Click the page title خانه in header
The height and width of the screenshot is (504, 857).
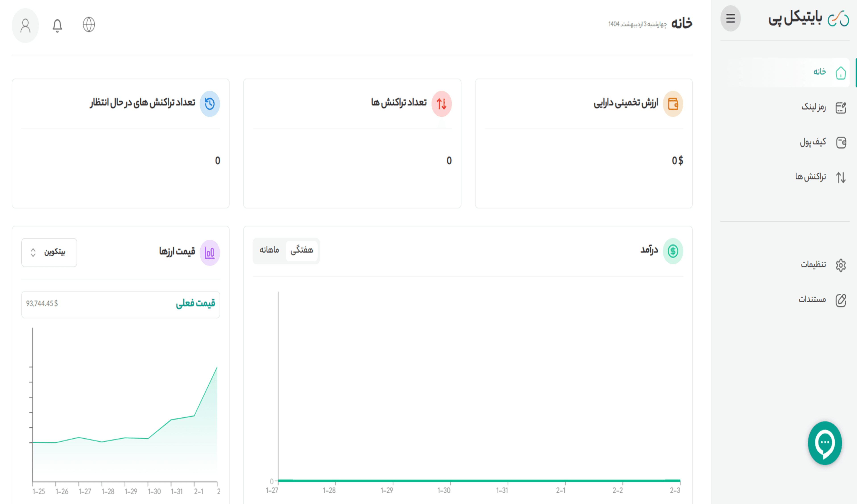click(x=682, y=23)
